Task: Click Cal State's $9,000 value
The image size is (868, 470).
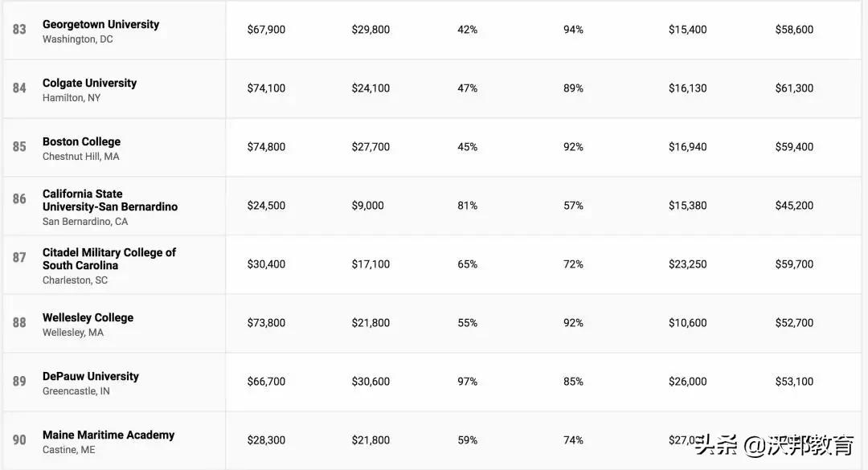Action: click(367, 206)
